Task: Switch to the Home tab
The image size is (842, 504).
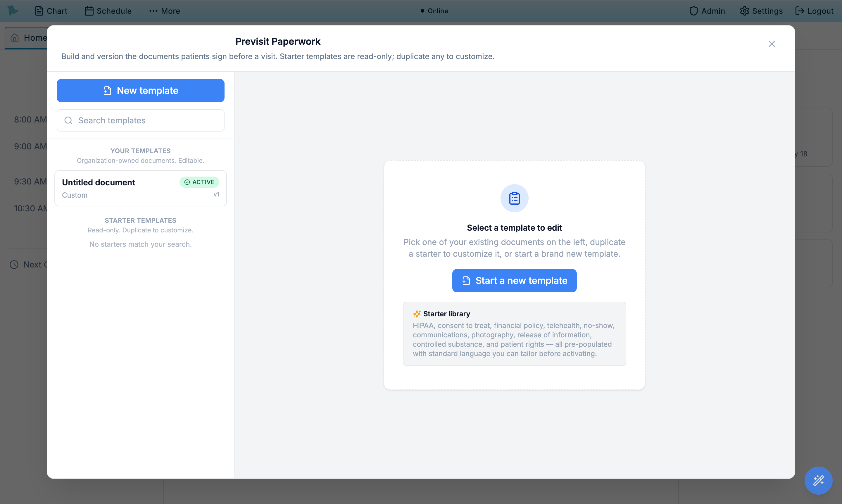Action: [27, 38]
